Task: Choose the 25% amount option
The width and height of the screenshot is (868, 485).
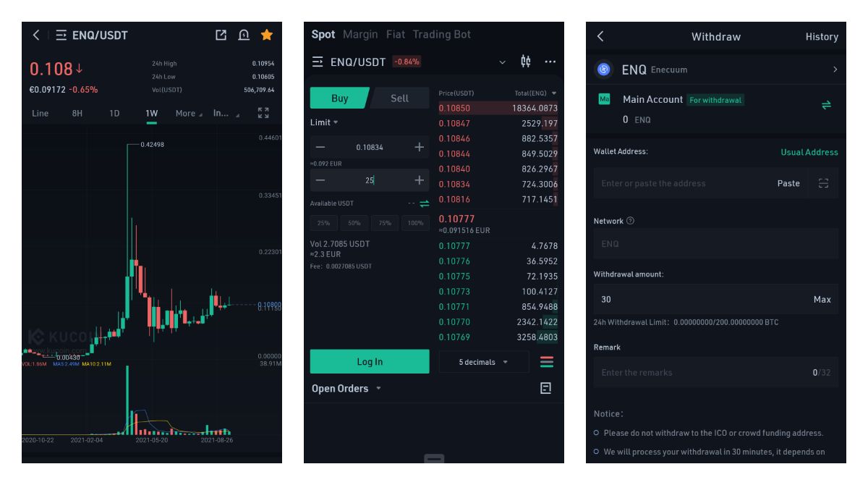Action: coord(323,223)
